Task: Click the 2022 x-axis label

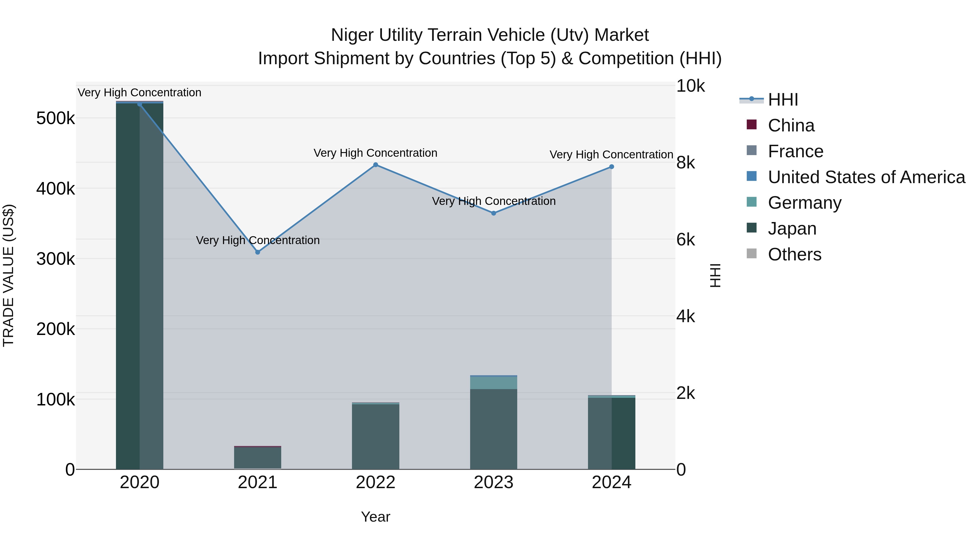Action: 375,482
